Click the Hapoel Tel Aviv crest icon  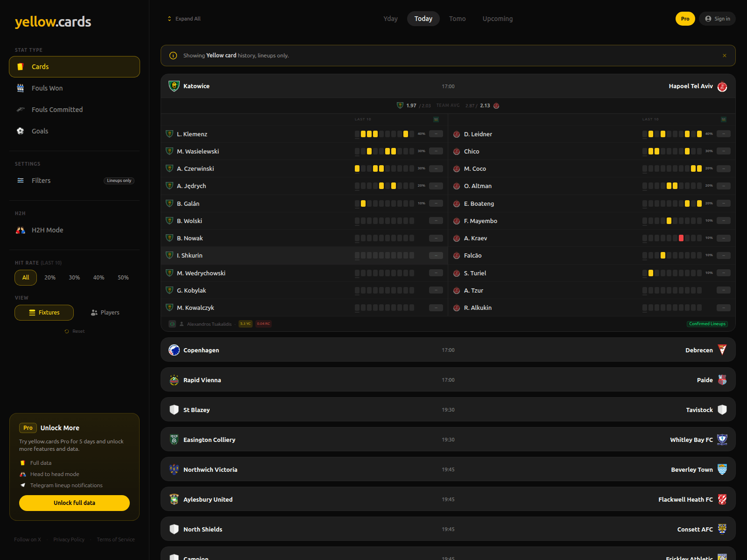(722, 86)
